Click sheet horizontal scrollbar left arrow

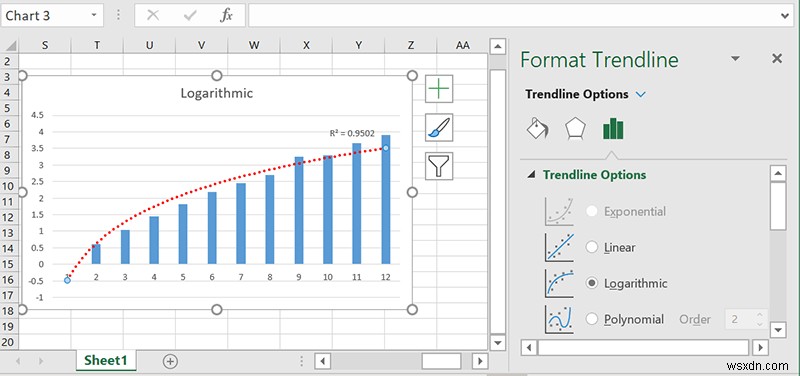click(x=321, y=361)
